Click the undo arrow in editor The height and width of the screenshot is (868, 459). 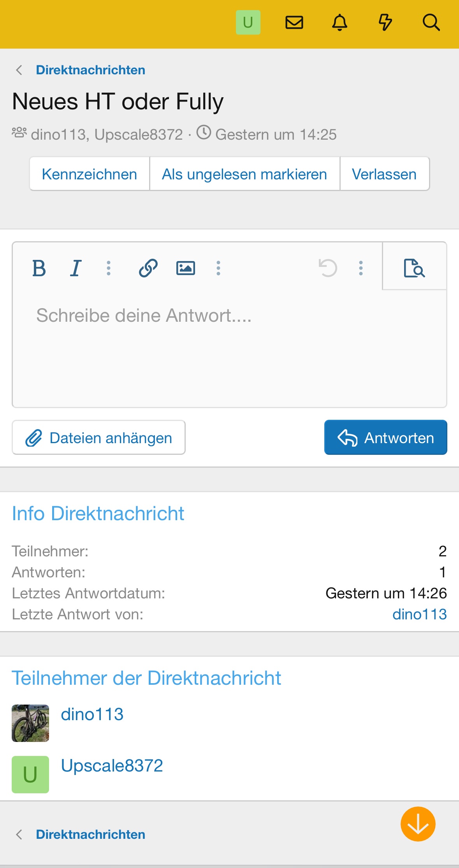click(x=328, y=268)
